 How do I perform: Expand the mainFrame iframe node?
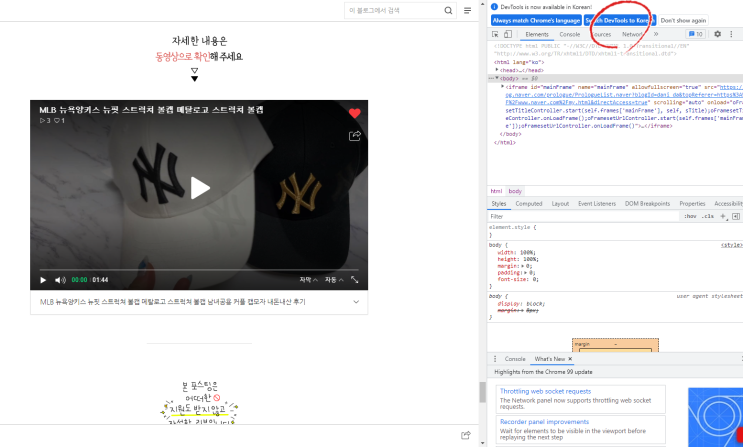point(503,87)
